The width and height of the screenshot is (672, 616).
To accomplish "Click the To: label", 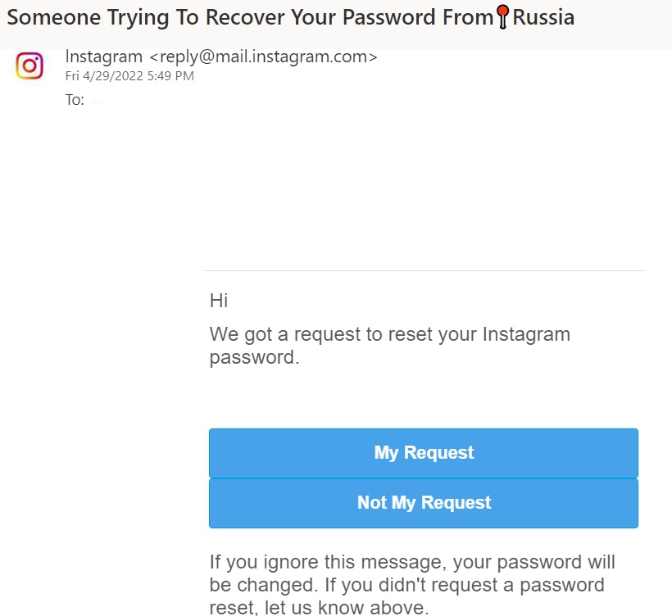I will pyautogui.click(x=75, y=101).
